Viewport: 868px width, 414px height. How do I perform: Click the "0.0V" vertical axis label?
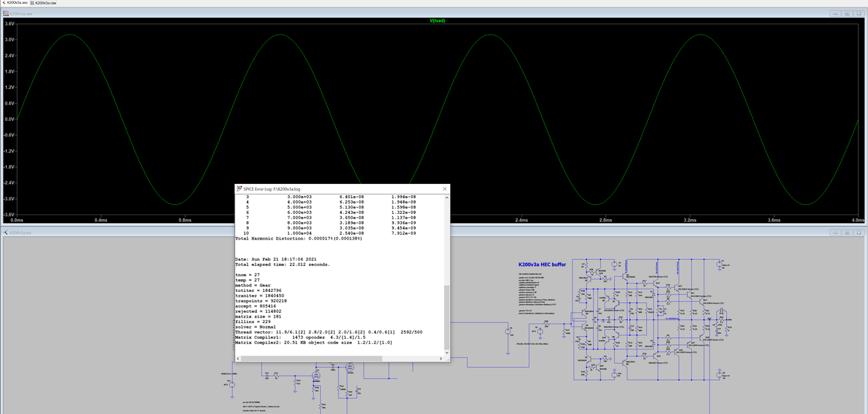click(9, 119)
